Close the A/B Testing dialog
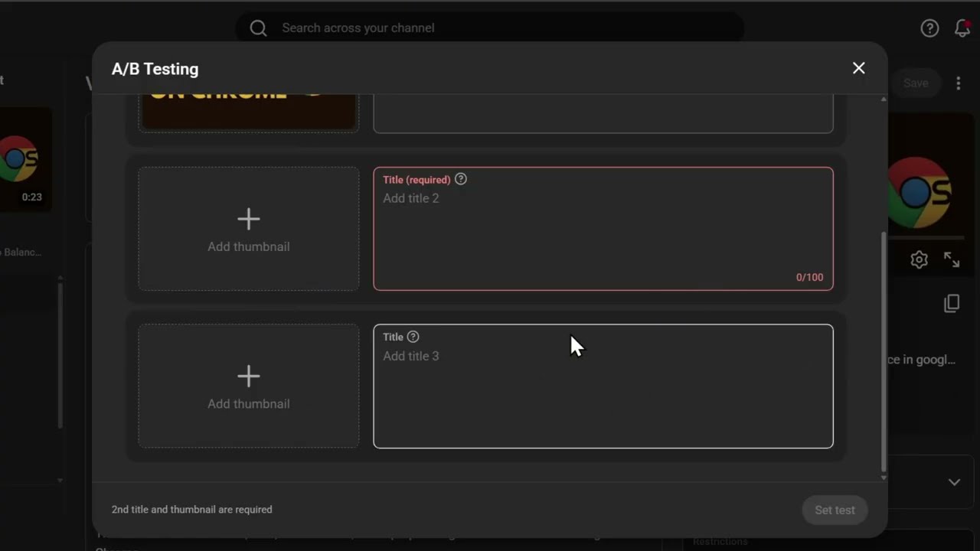This screenshot has height=551, width=980. 859,68
